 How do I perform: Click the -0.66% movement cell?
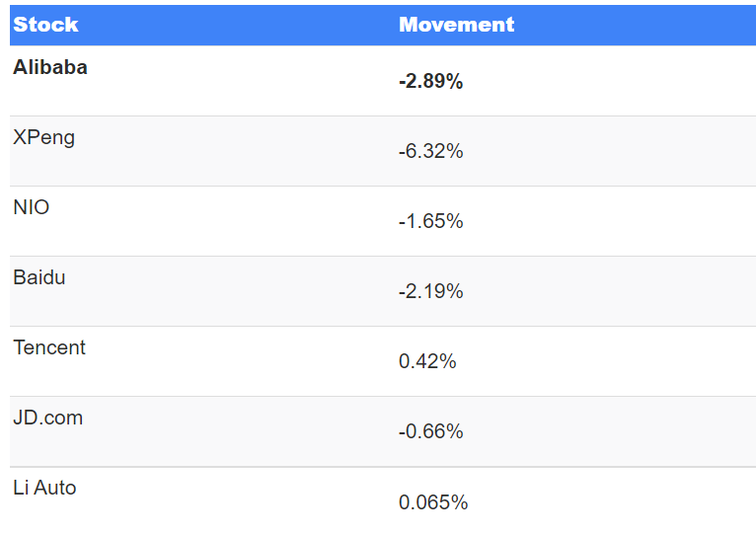430,432
